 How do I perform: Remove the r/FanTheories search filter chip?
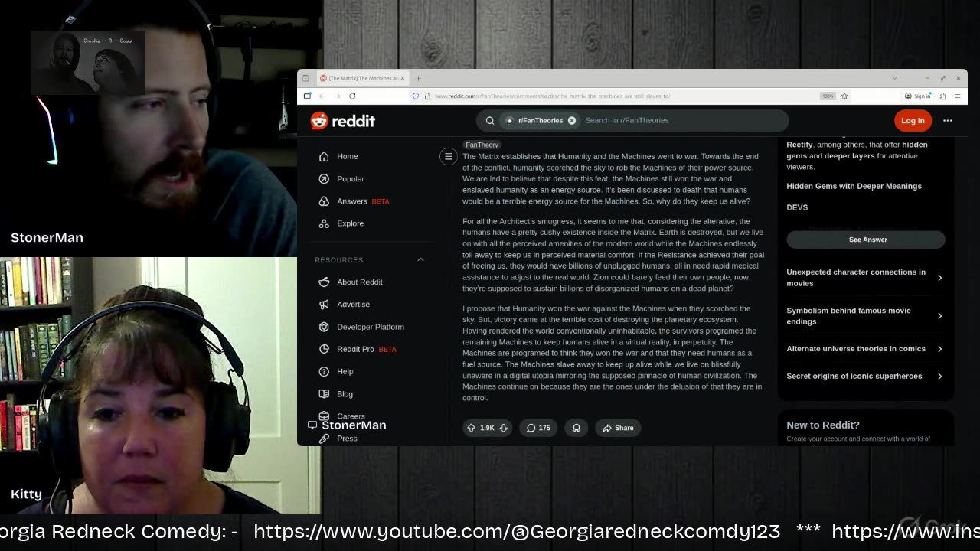(571, 120)
